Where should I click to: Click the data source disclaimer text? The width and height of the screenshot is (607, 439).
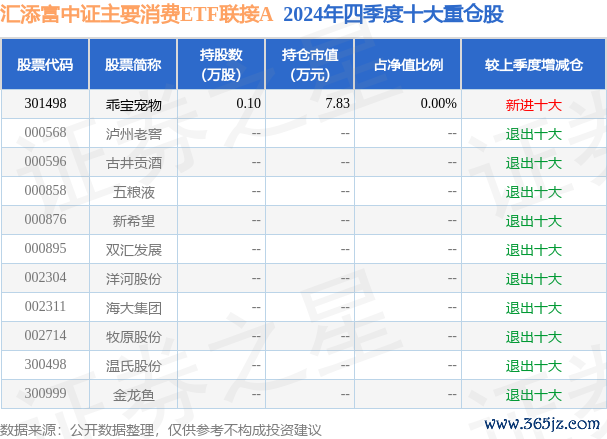[x=161, y=430]
